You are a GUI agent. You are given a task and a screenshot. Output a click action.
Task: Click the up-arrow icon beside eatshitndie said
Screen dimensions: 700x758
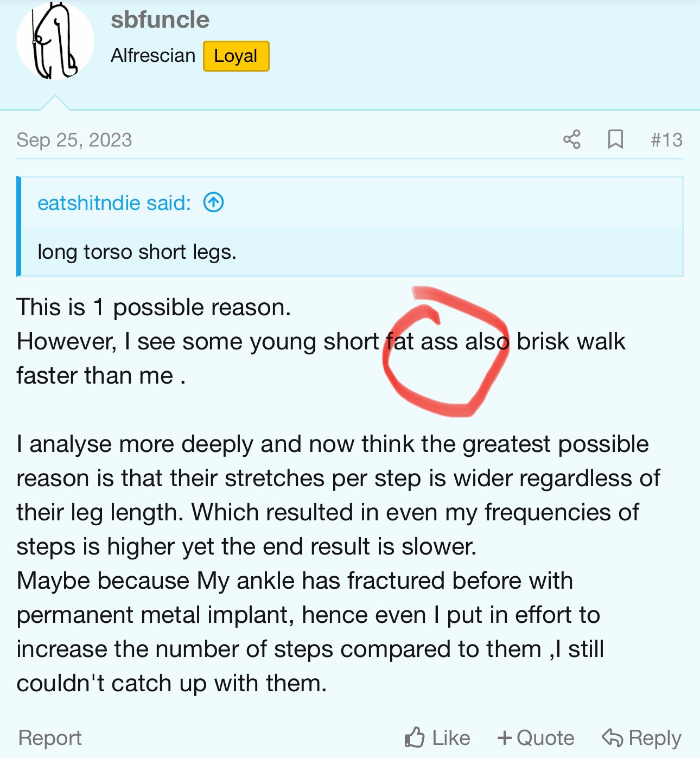(x=213, y=203)
